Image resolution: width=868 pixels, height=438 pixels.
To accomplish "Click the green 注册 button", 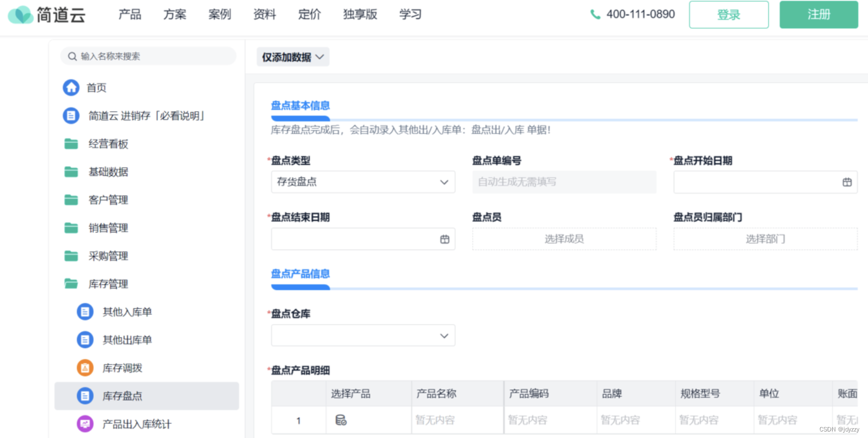I will (818, 15).
